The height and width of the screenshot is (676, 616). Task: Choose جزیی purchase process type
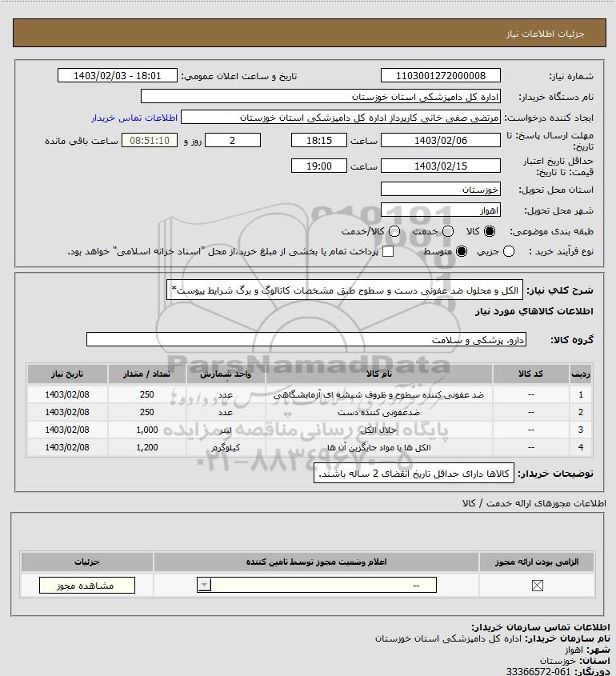click(509, 251)
